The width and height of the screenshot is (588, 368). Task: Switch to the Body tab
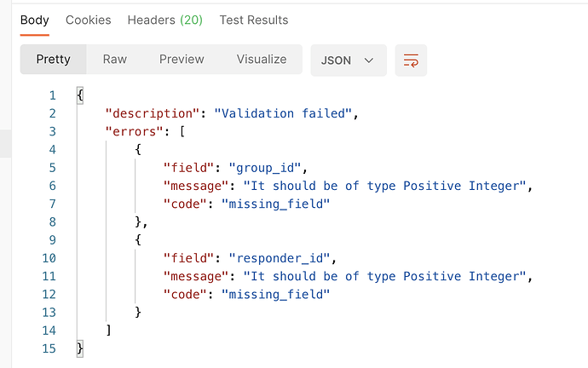click(x=34, y=20)
